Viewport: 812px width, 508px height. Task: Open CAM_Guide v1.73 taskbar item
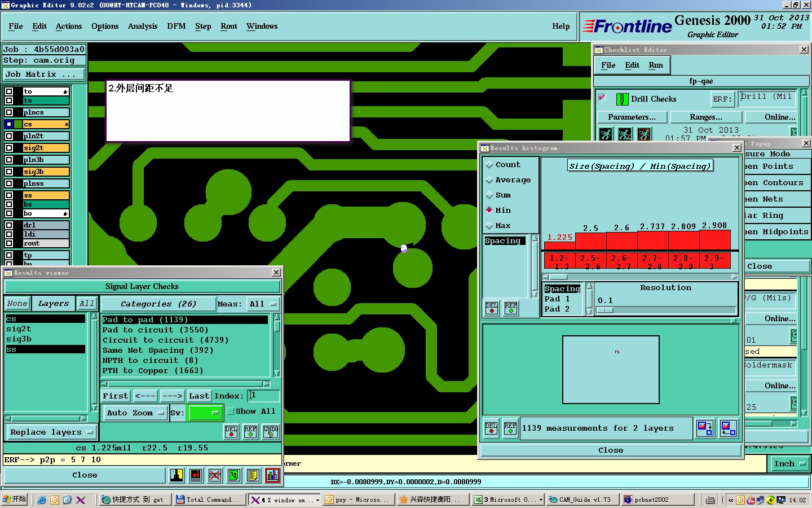tap(582, 500)
